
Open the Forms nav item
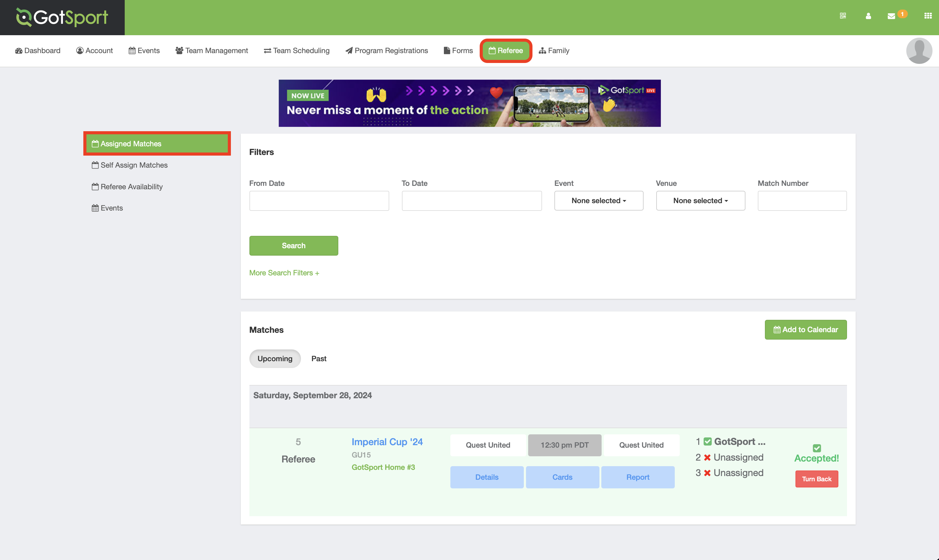458,51
